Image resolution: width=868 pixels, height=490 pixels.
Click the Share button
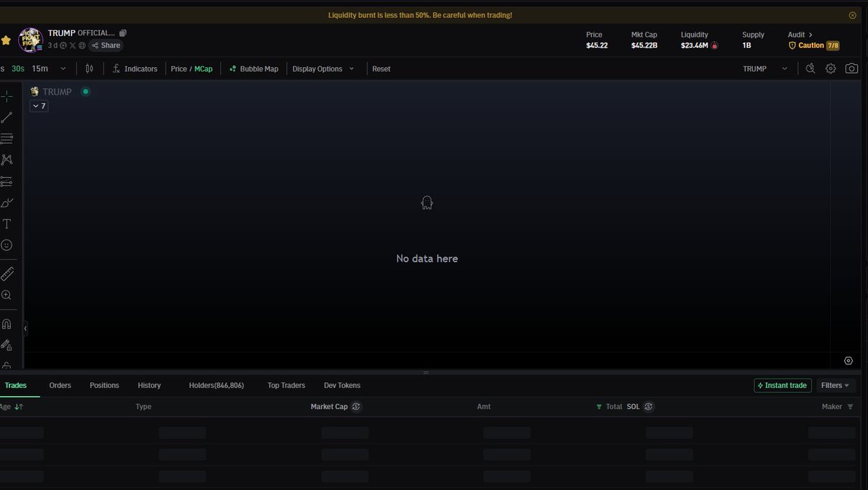pos(106,46)
